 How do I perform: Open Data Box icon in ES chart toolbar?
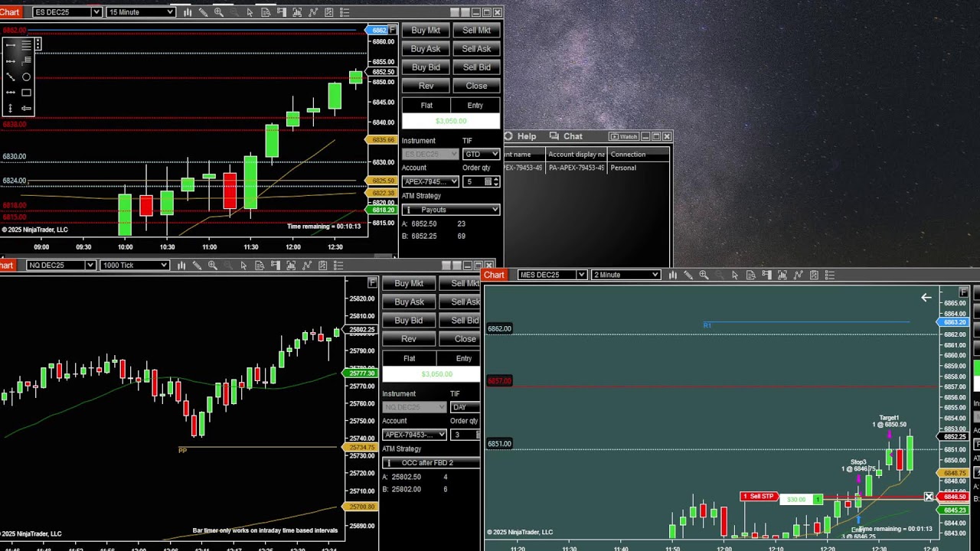click(x=266, y=12)
